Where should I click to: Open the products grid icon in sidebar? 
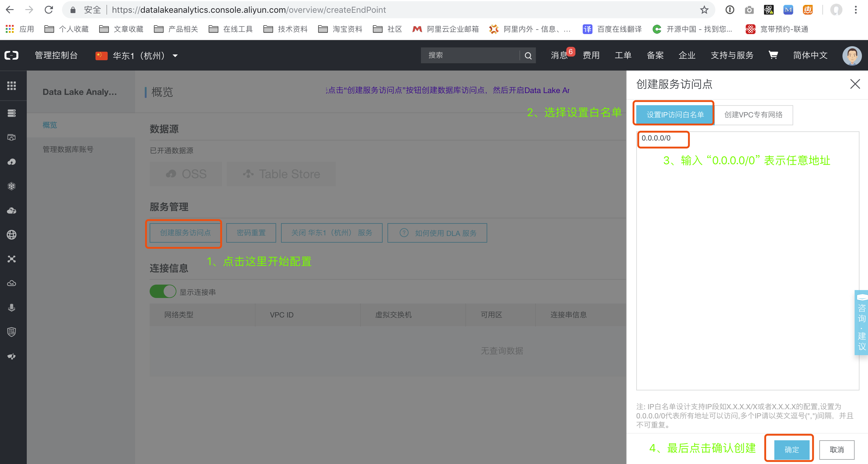[x=12, y=85]
